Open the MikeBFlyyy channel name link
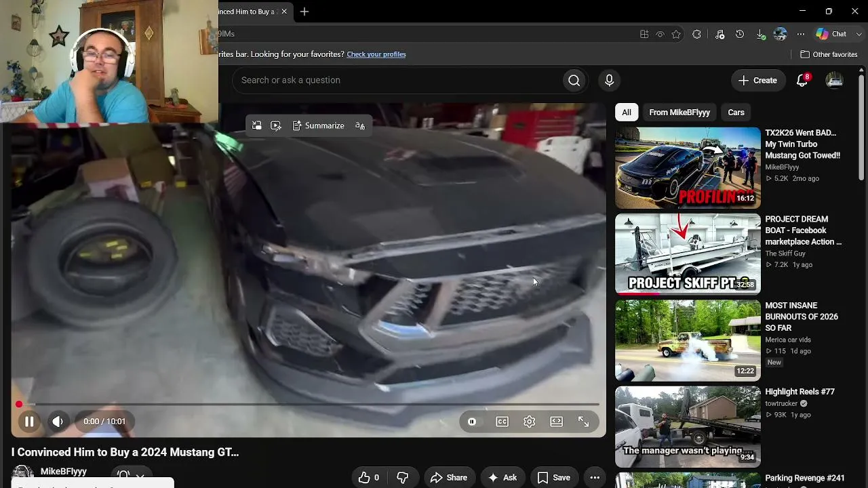Viewport: 868px width, 488px height. click(64, 472)
